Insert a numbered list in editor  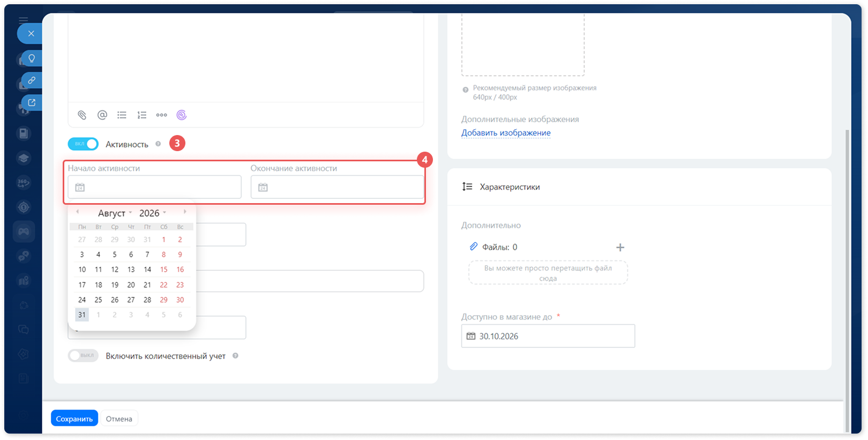coord(142,115)
